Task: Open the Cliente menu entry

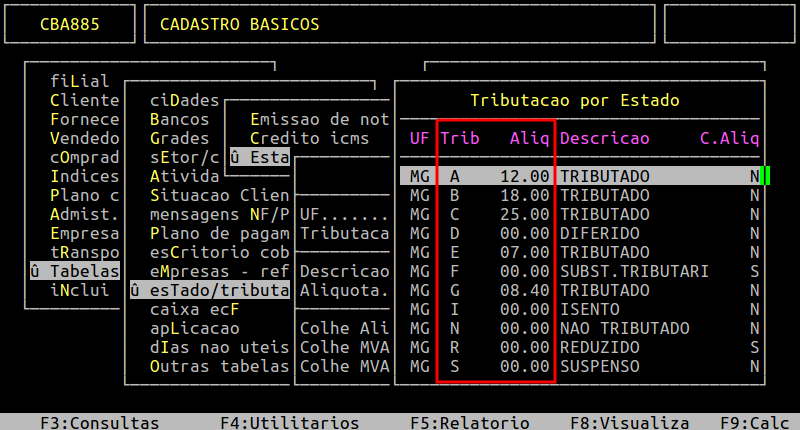Action: pyautogui.click(x=85, y=100)
